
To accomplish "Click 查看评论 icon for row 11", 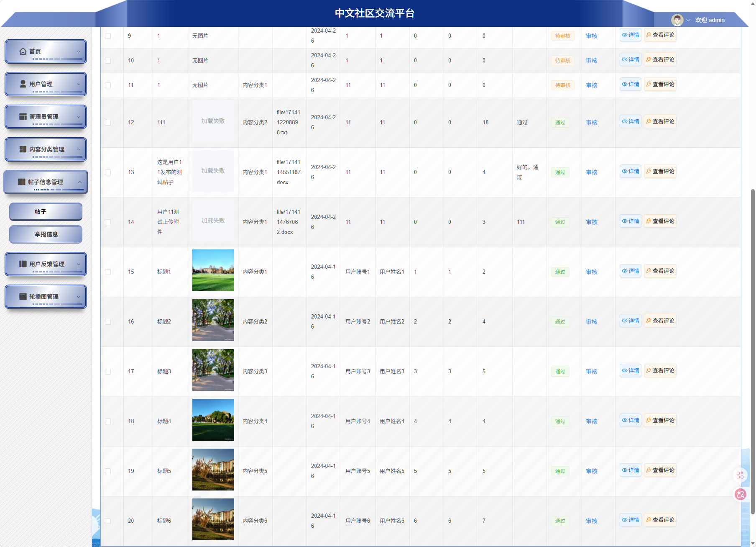I will coord(649,84).
